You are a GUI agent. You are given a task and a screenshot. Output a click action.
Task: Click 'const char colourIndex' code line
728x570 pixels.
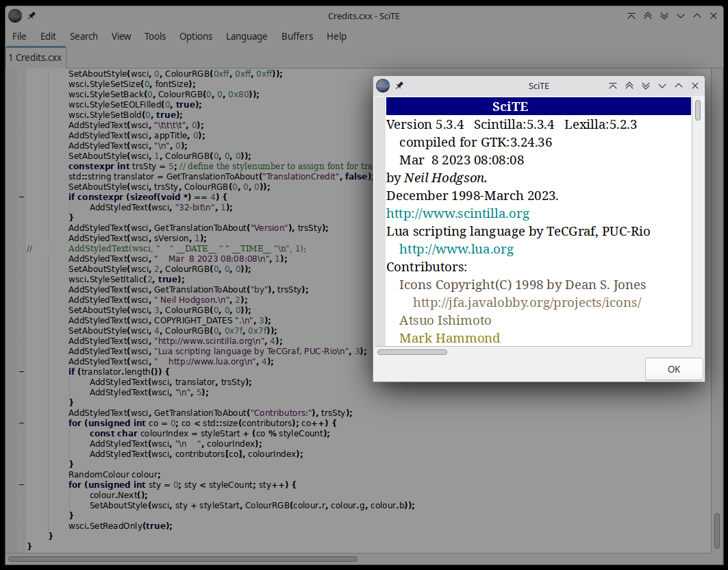[210, 434]
